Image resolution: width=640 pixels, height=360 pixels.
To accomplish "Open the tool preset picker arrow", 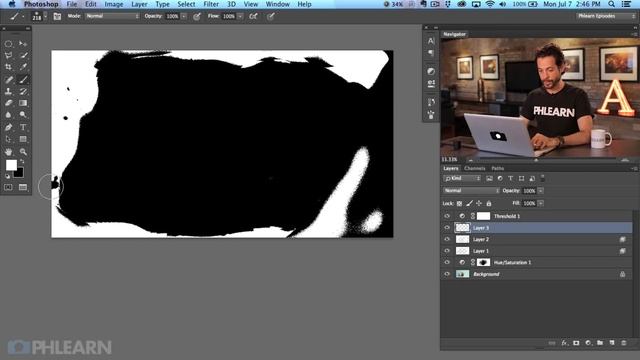I will coord(23,17).
